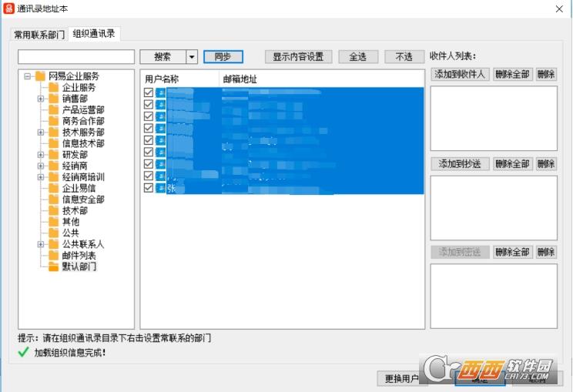Click the folder icon beside 经销商培训
The height and width of the screenshot is (392, 573).
tap(54, 177)
